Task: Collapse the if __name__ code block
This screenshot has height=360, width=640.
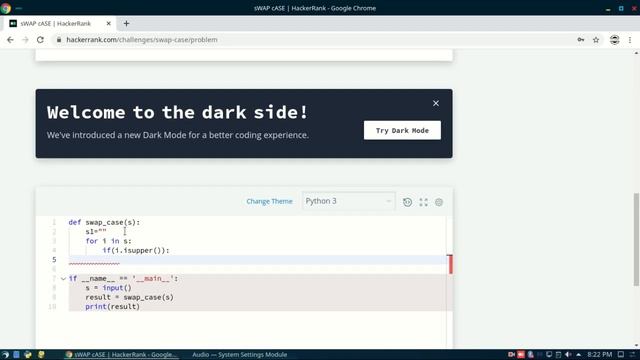Action: [x=63, y=279]
